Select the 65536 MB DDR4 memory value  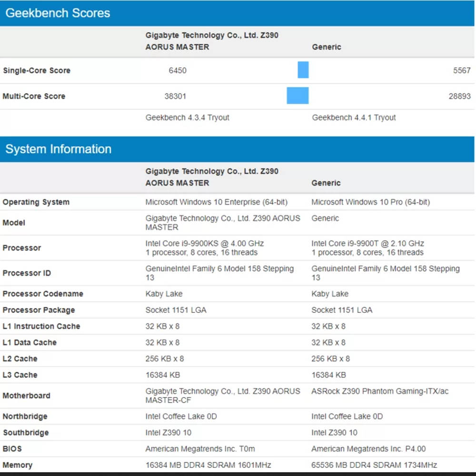click(374, 465)
